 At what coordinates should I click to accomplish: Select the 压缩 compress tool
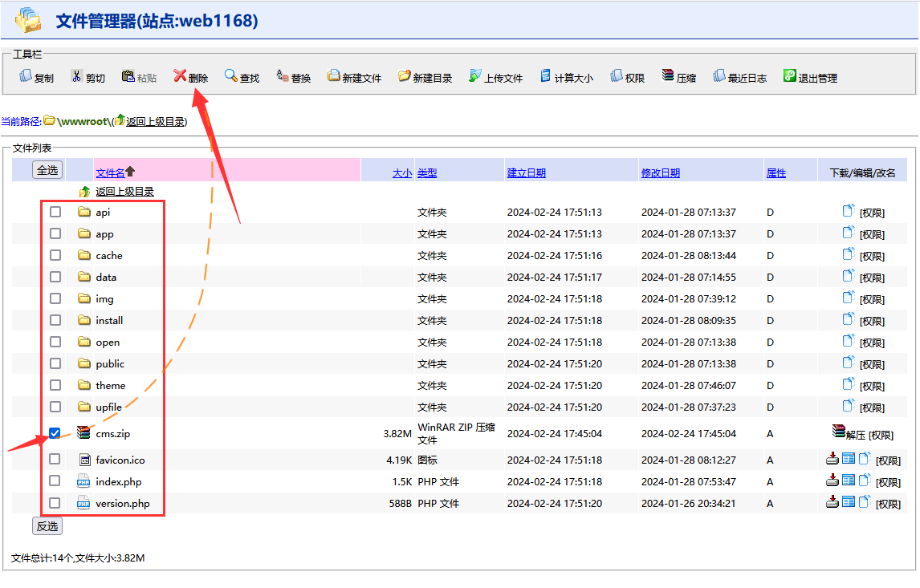[x=668, y=77]
